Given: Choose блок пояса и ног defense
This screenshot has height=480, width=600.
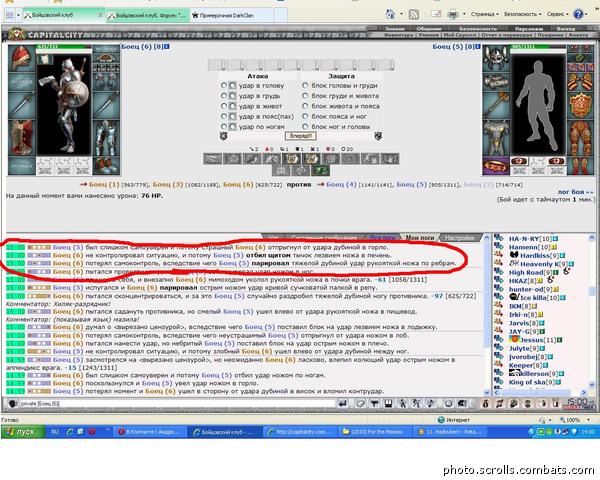Looking at the screenshot, I should 305,116.
